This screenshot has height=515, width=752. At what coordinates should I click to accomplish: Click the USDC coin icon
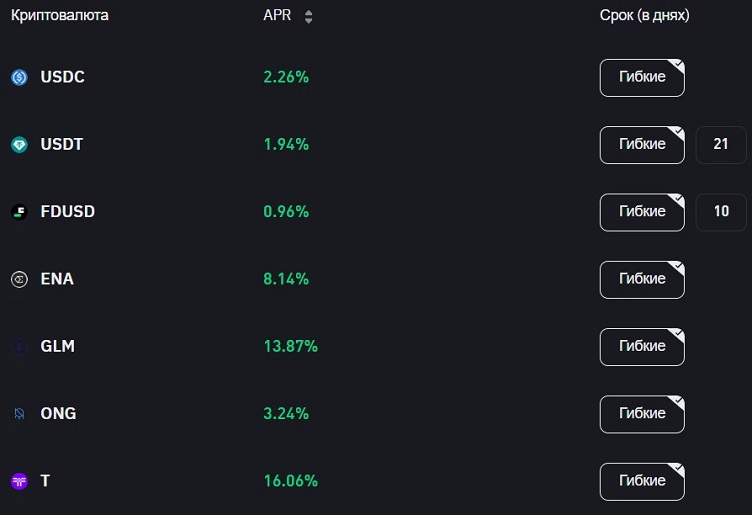pyautogui.click(x=19, y=77)
